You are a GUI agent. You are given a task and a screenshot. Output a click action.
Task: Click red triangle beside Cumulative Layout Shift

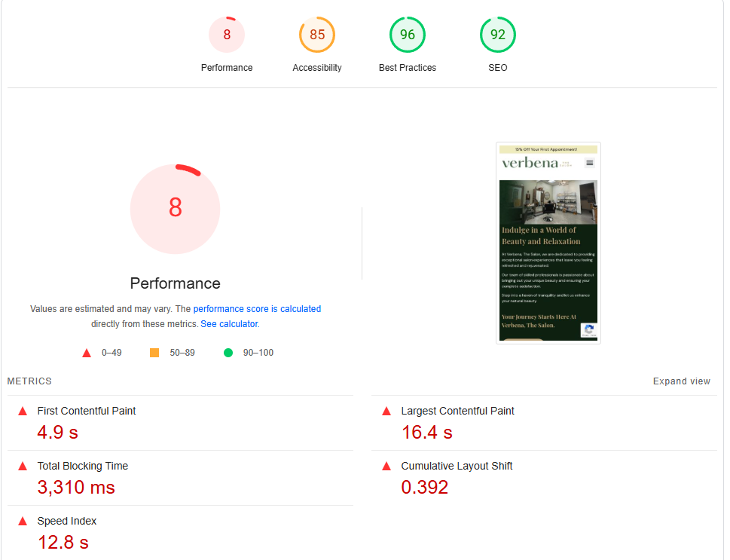coord(386,466)
